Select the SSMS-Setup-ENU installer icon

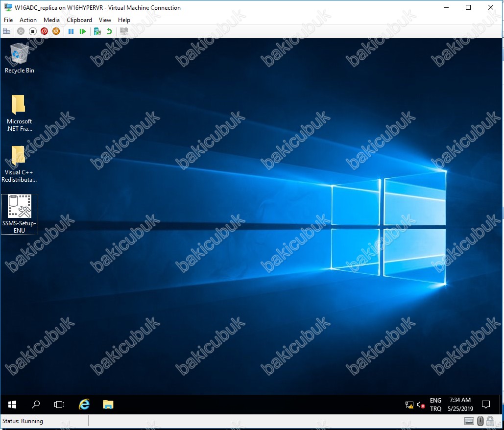coord(19,214)
